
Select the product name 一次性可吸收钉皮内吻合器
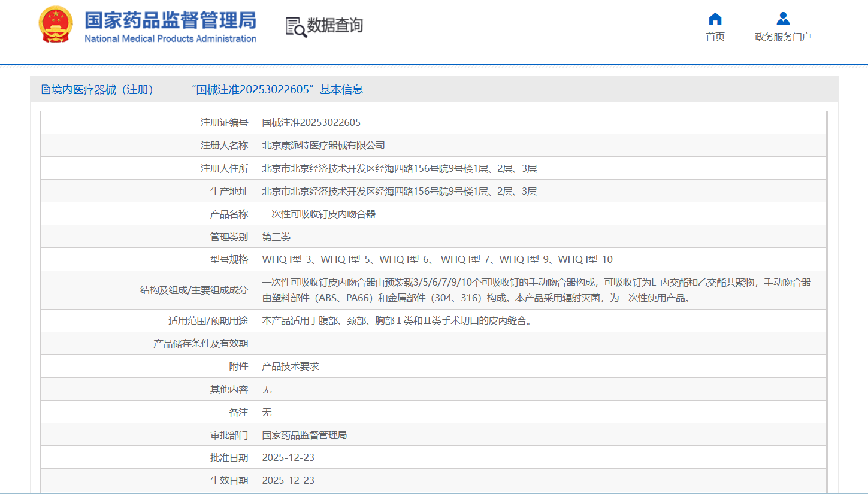[319, 214]
